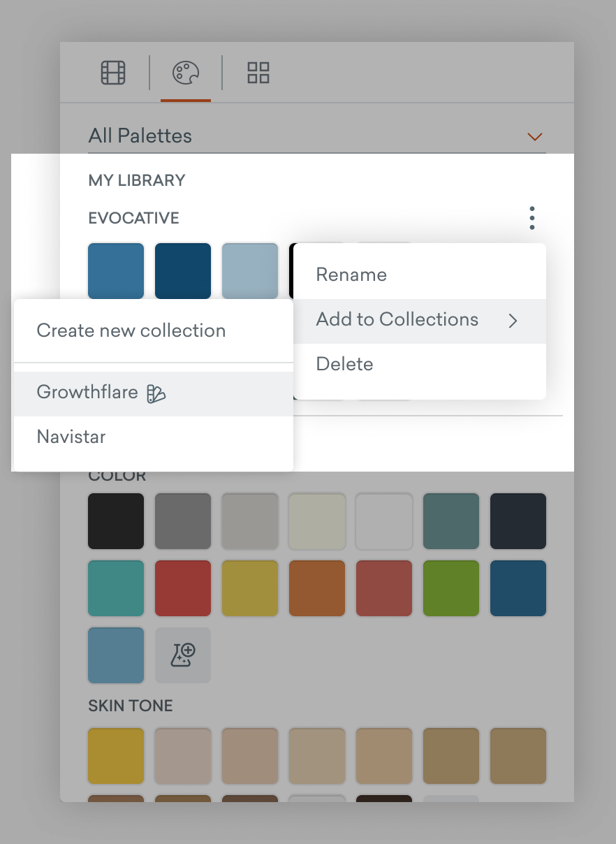Screen dimensions: 616x844
Task: Open the Add to Collections submenu arrow
Action: click(x=514, y=320)
